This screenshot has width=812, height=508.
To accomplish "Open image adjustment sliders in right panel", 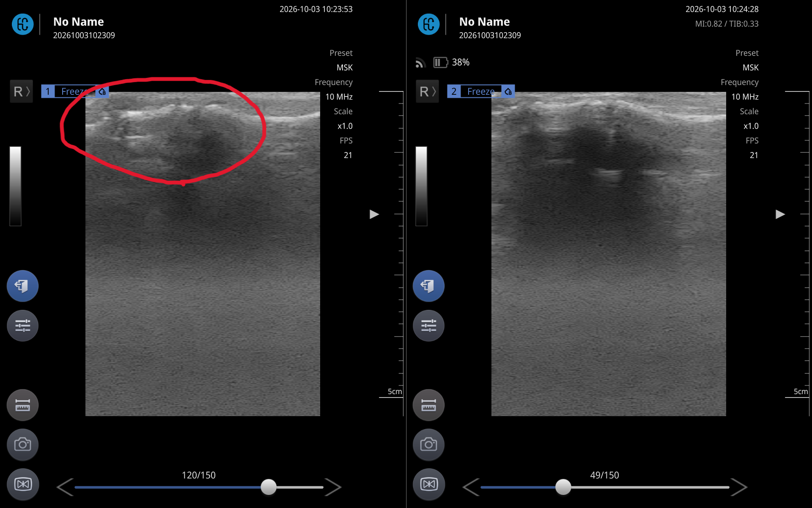I will pos(428,326).
